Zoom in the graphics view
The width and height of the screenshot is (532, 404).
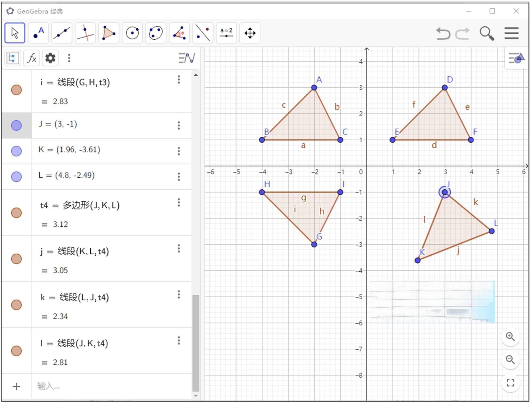point(510,337)
